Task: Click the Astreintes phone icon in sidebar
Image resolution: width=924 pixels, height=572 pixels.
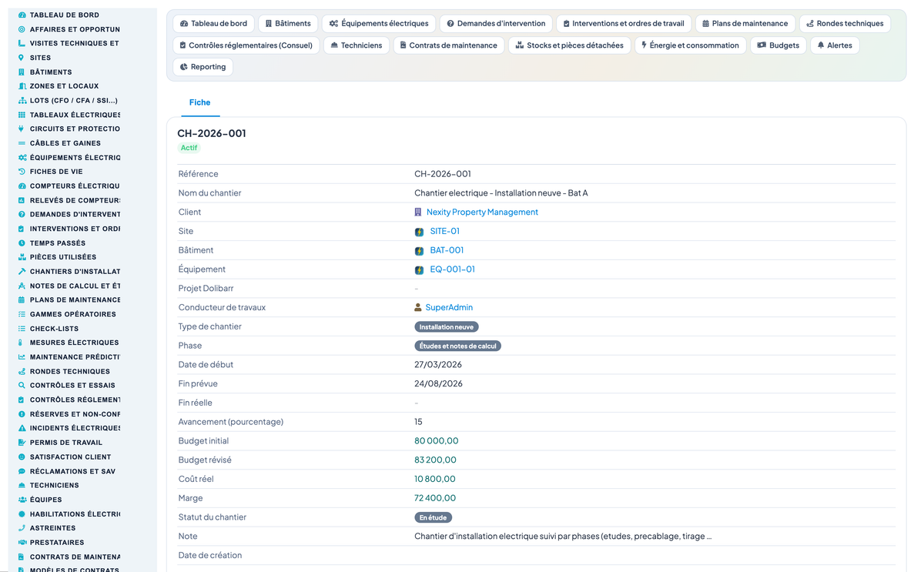Action: tap(22, 528)
